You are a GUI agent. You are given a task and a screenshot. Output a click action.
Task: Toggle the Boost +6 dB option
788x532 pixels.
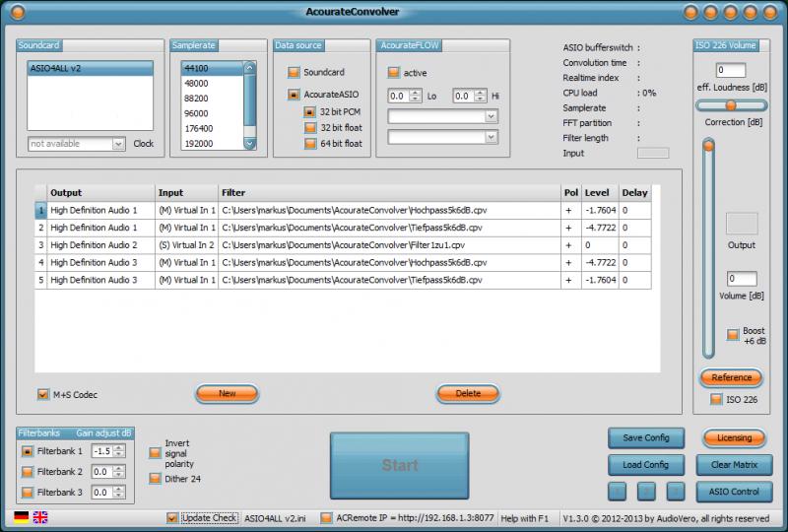(x=733, y=335)
